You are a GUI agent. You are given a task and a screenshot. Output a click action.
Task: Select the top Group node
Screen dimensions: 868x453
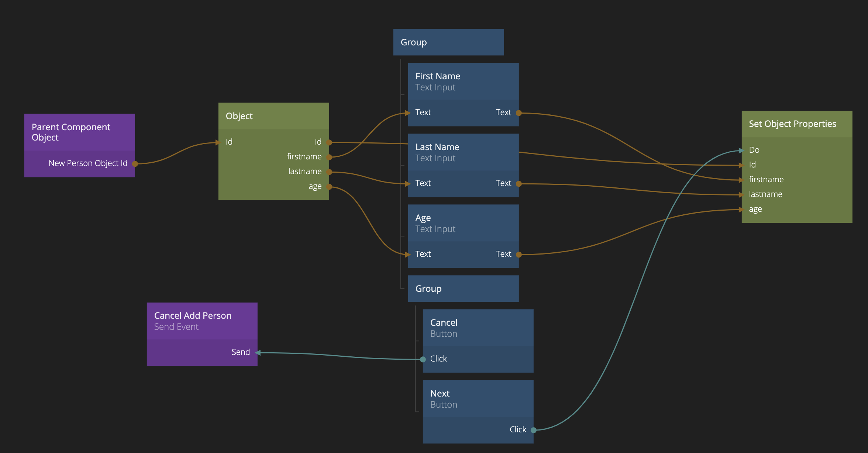[448, 42]
